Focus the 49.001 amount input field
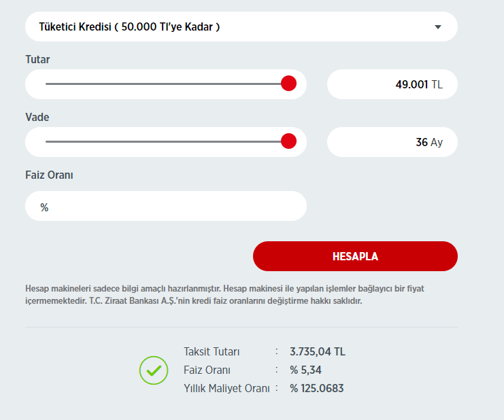504x420 pixels. (392, 84)
